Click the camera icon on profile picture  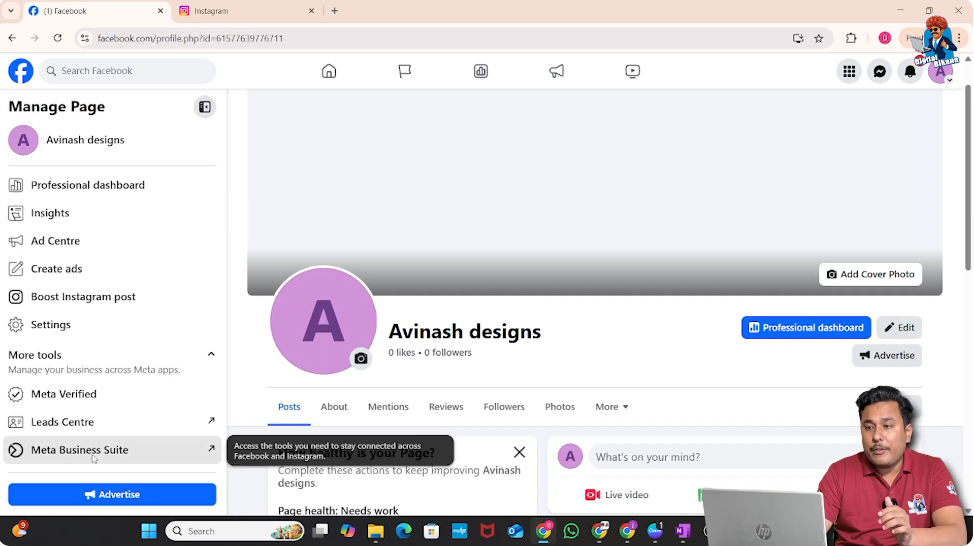(x=361, y=358)
